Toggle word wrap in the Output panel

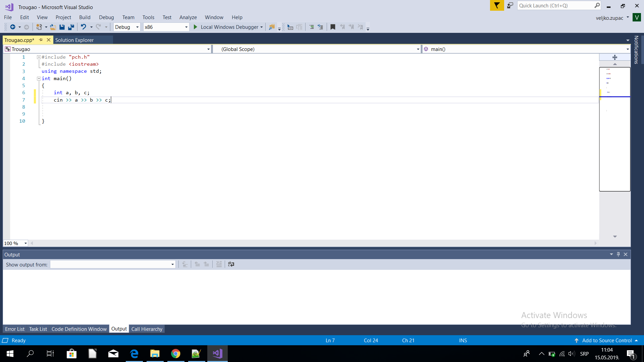(231, 264)
